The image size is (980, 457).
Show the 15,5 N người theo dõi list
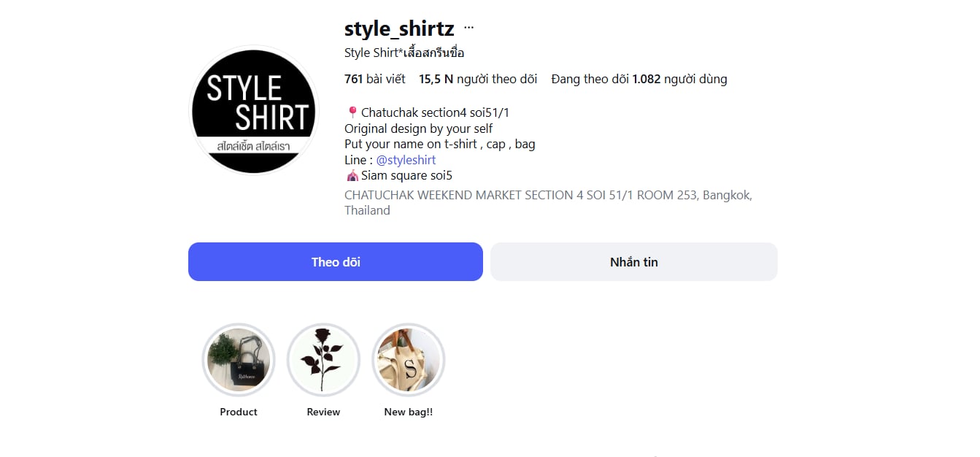[478, 79]
